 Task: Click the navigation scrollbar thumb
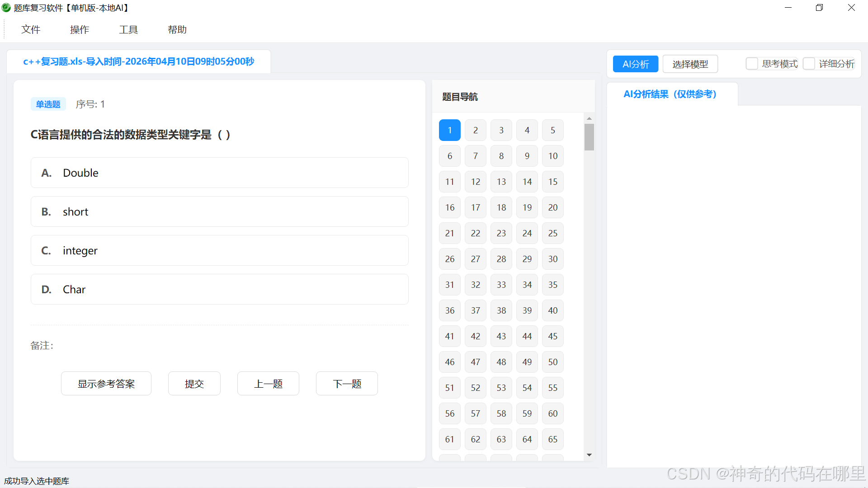(589, 137)
